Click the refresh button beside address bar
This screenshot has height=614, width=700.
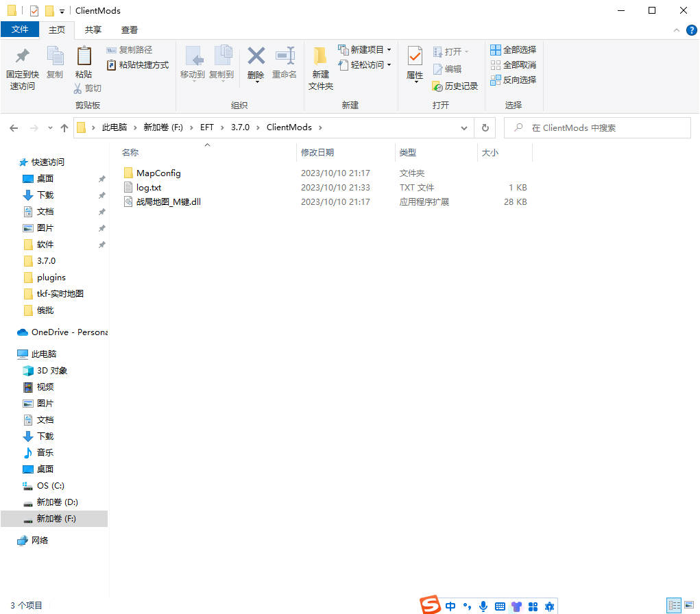point(485,127)
